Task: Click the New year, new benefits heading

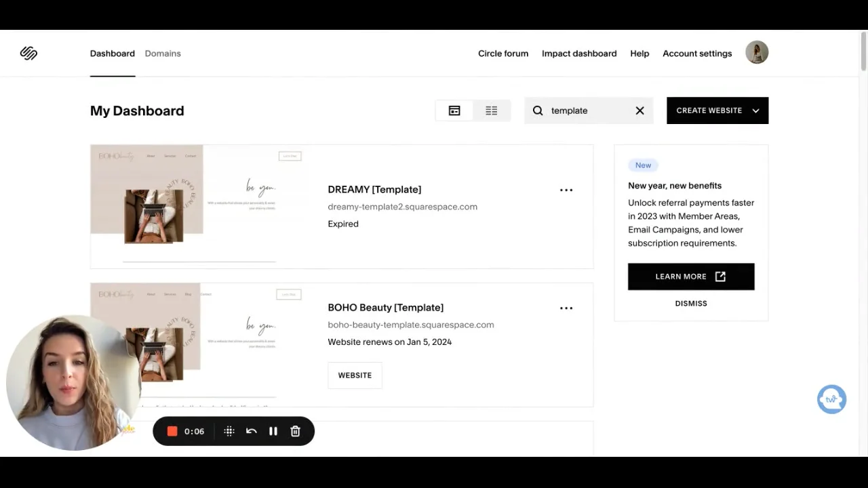Action: (x=675, y=186)
